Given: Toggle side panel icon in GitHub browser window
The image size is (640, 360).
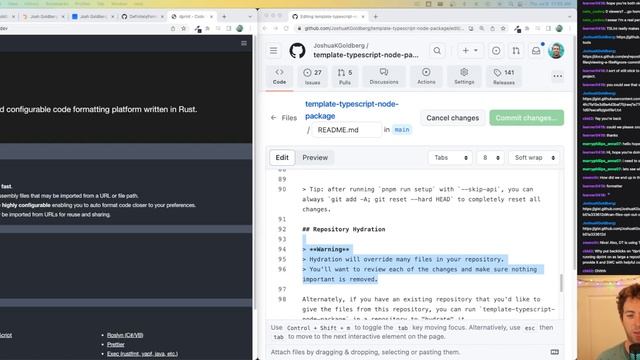Looking at the screenshot, I should [548, 29].
